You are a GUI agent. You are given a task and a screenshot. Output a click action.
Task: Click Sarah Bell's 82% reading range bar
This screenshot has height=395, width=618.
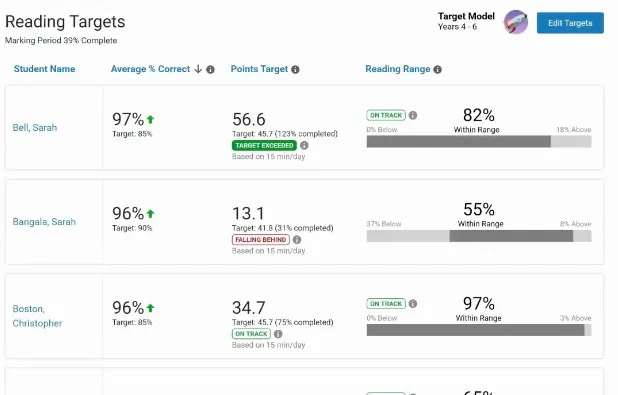479,142
